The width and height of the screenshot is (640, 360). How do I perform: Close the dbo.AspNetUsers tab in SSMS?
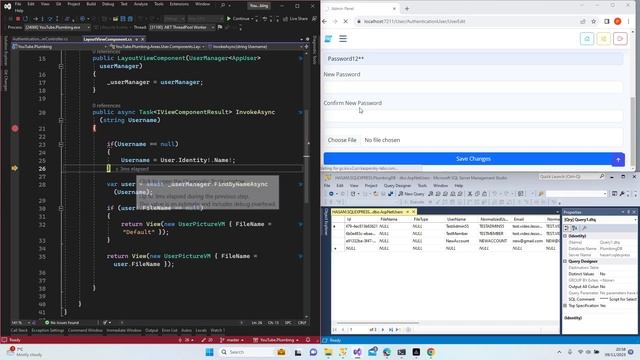(x=413, y=212)
